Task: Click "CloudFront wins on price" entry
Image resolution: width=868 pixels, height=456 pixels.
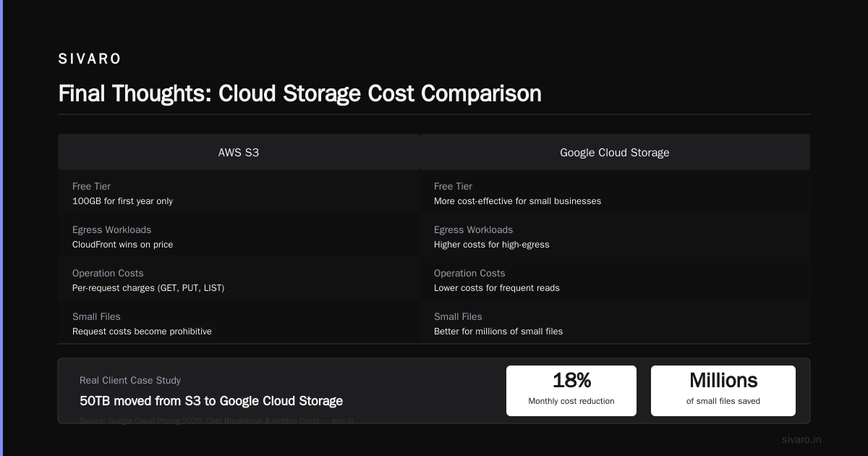Action: tap(122, 245)
